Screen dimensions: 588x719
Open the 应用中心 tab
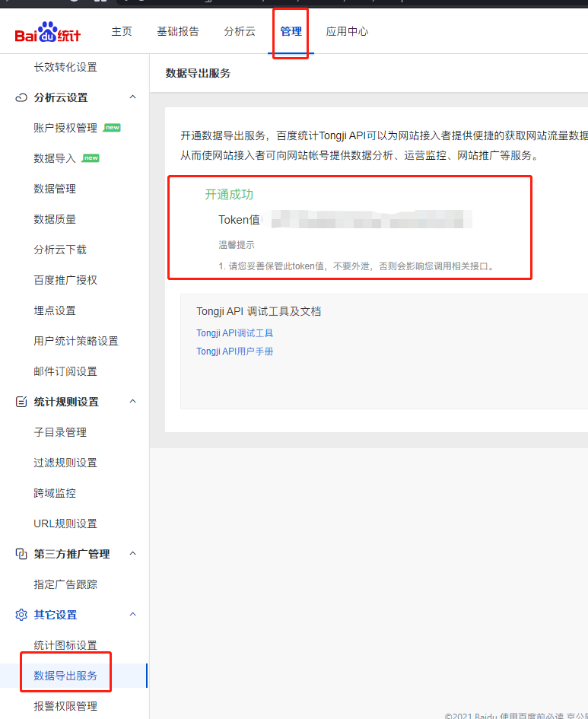click(x=347, y=31)
